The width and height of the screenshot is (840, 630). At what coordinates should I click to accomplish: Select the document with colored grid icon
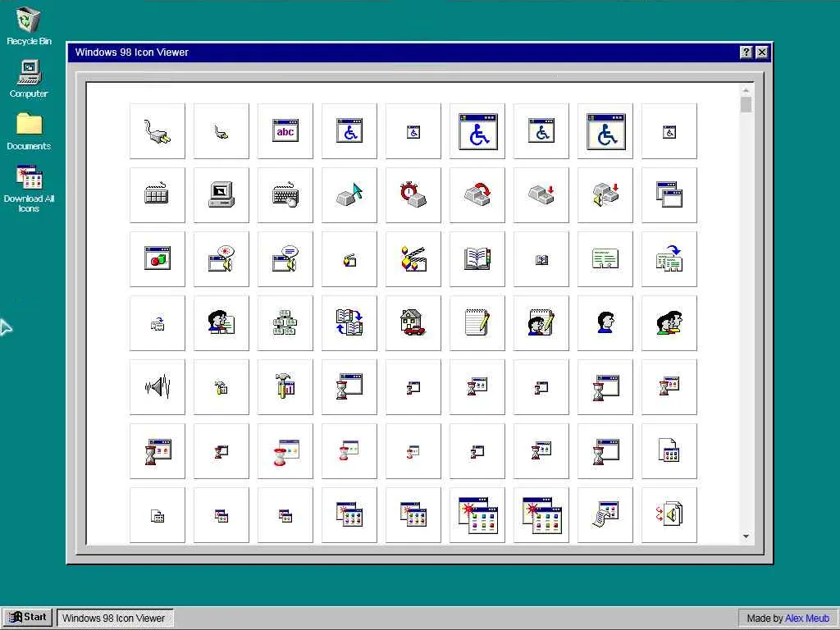[669, 451]
